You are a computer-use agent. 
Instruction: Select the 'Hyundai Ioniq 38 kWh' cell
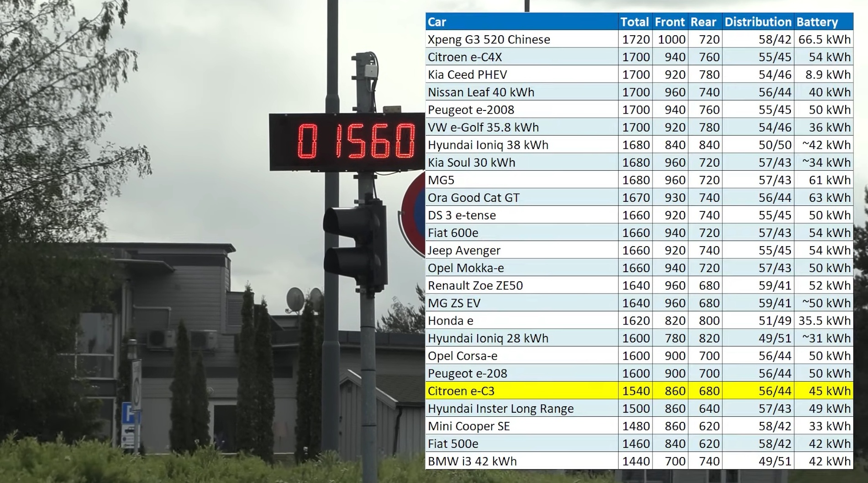click(522, 145)
